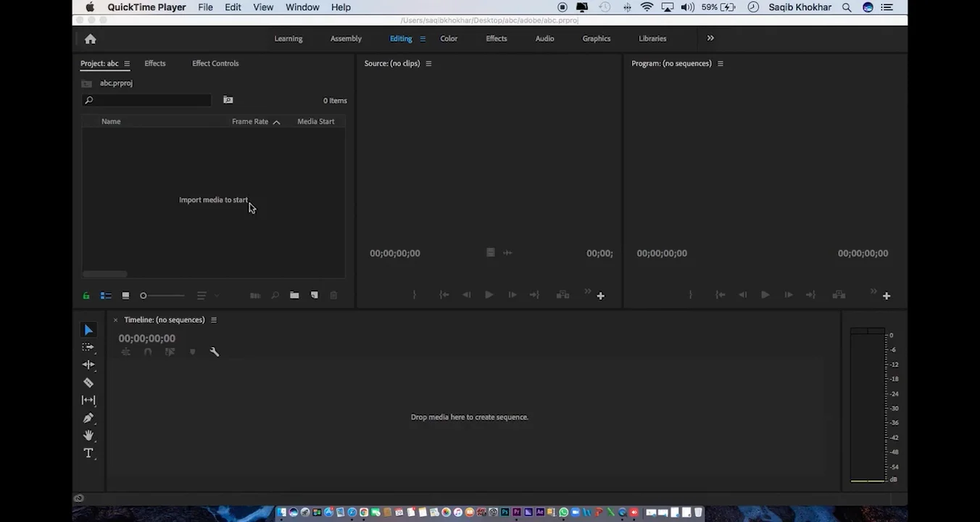Click Drag Video Only icon in Source monitor
Viewport: 980px width, 522px height.
click(491, 252)
